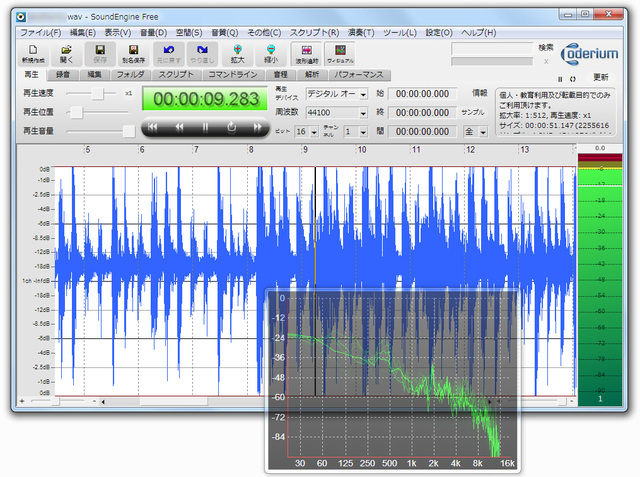
Task: Open the その他(C) menu
Action: click(x=264, y=33)
